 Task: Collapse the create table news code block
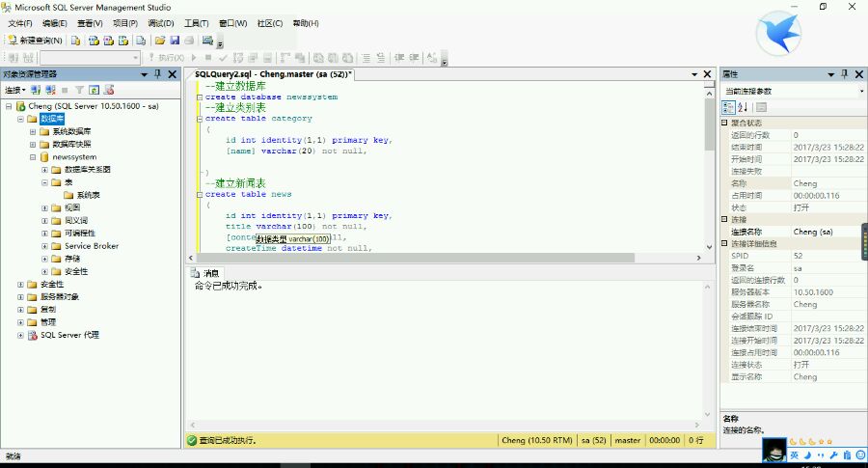coord(200,194)
